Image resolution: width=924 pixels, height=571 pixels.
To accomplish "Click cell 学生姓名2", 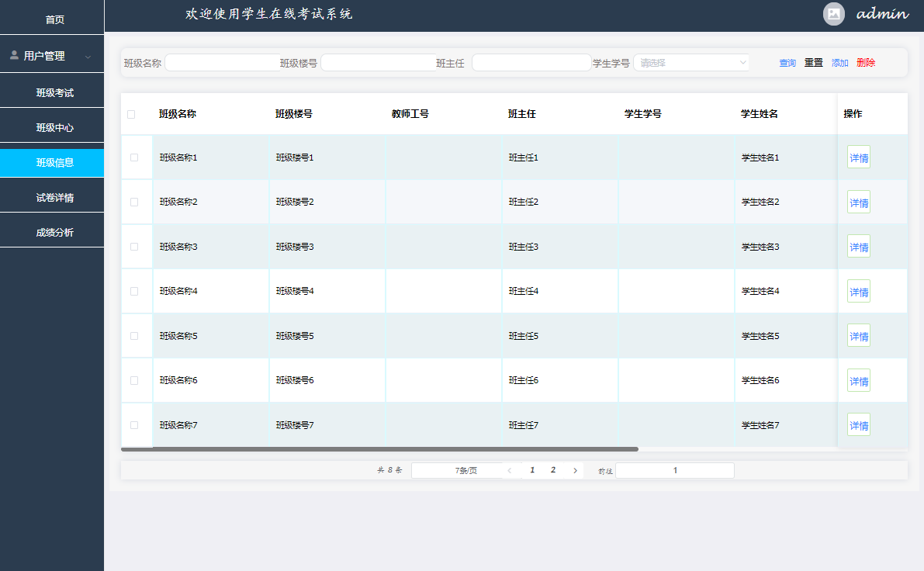I will click(x=760, y=202).
